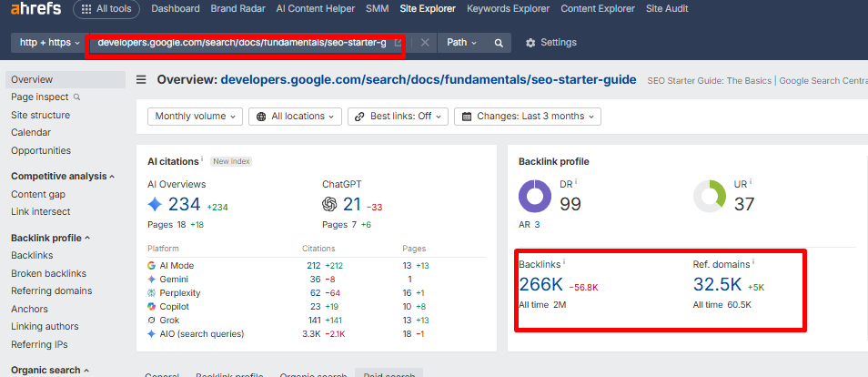
Task: Open the Path mode dropdown
Action: pos(461,43)
